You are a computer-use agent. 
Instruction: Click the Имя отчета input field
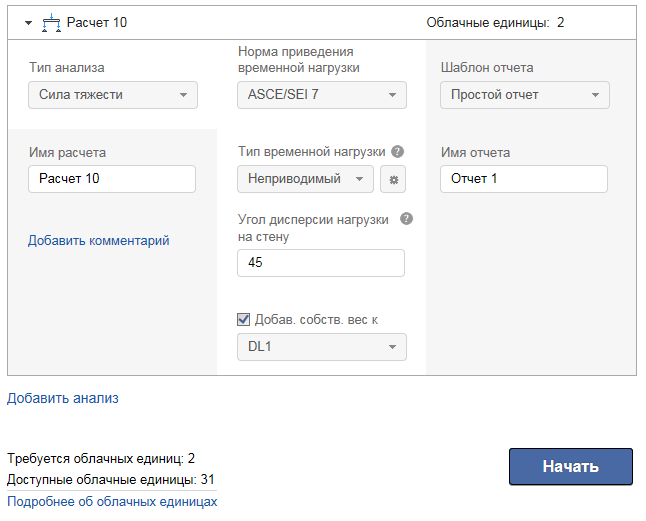click(523, 179)
